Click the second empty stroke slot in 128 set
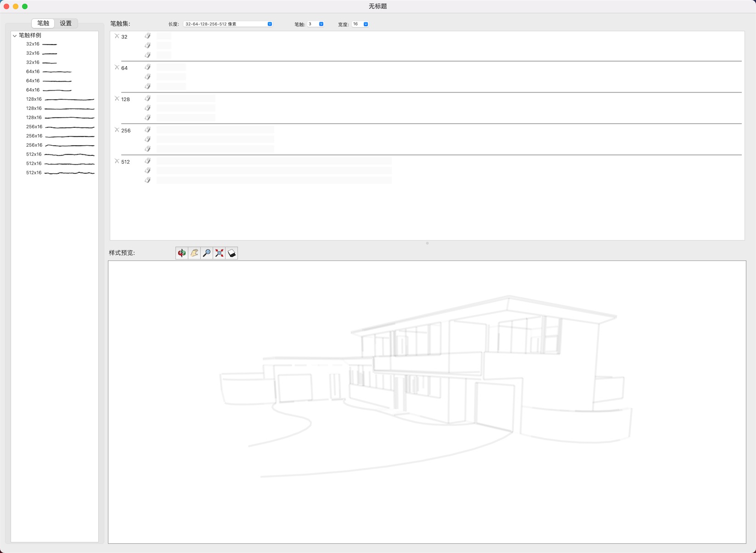 186,108
